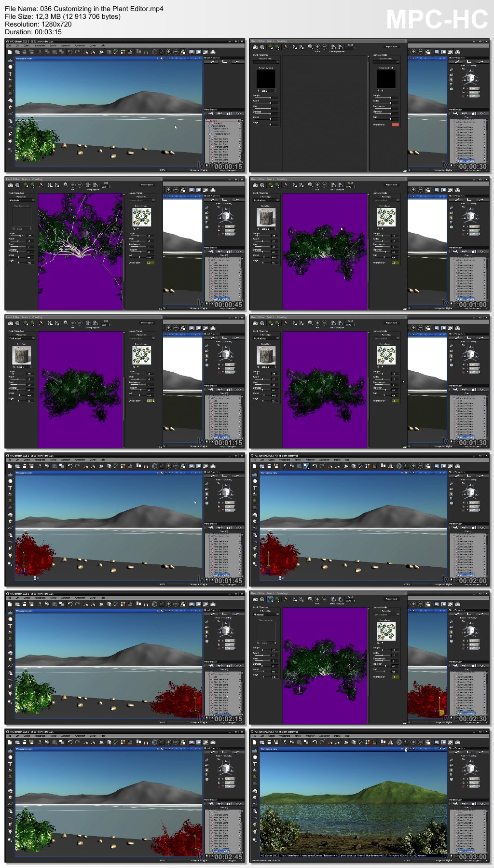This screenshot has height=868, width=494.
Task: Click the leaves Width slider in the 00:01:00 frame
Action: click(x=382, y=241)
